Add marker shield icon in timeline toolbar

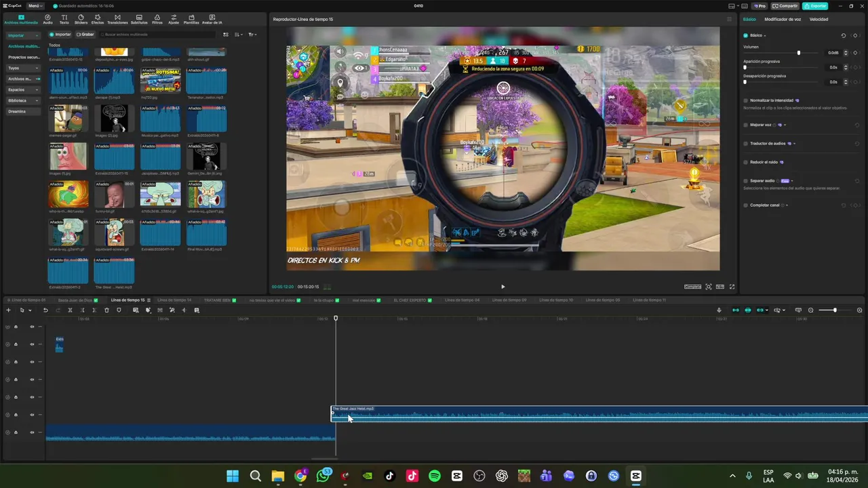pyautogui.click(x=119, y=310)
